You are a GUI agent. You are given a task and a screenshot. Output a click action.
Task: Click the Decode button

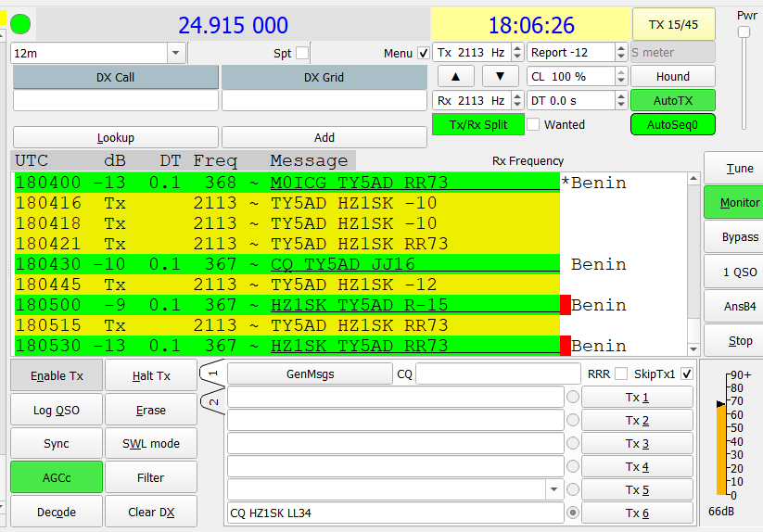tap(57, 512)
